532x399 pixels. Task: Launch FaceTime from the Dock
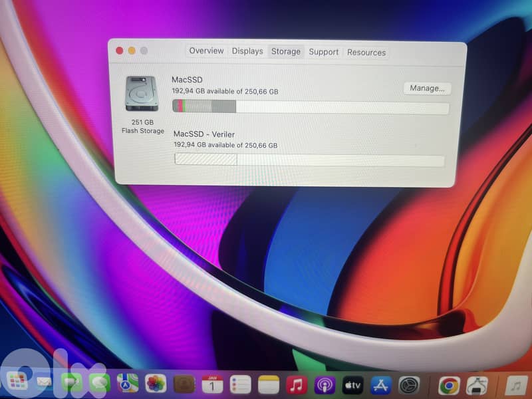[x=72, y=383]
